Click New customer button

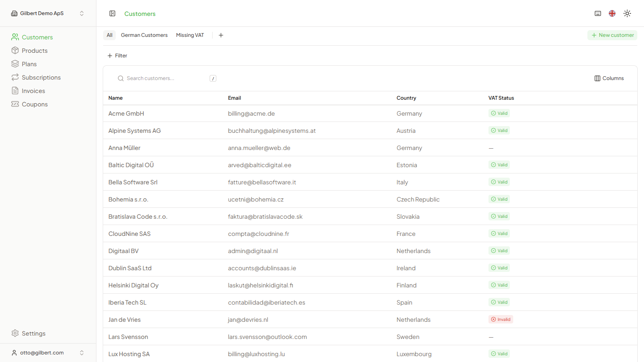pyautogui.click(x=612, y=35)
